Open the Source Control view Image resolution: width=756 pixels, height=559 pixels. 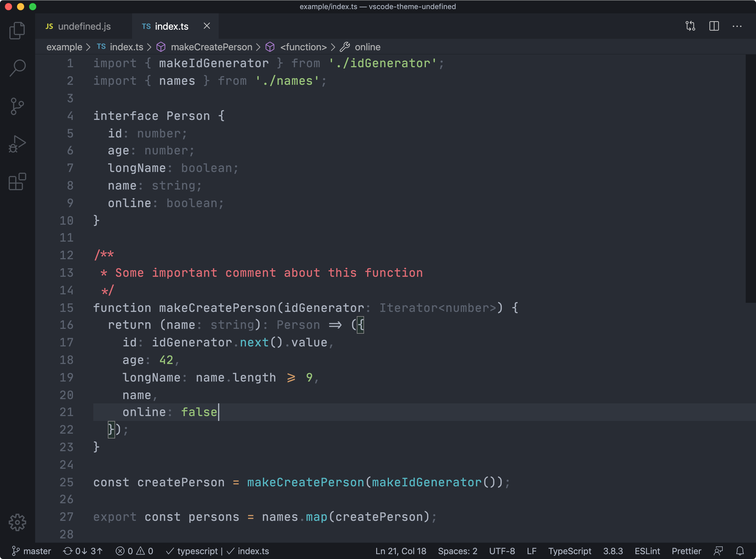click(x=17, y=107)
